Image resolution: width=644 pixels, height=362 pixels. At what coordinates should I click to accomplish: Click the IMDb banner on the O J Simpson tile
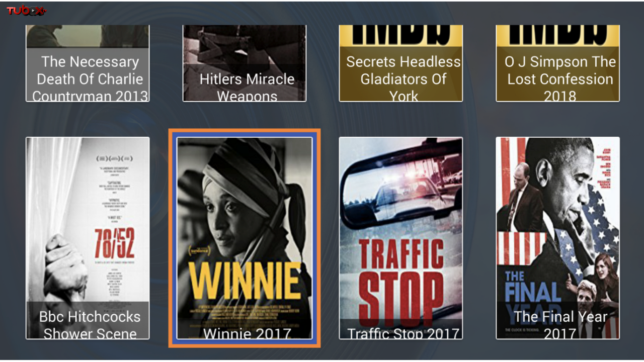click(558, 36)
